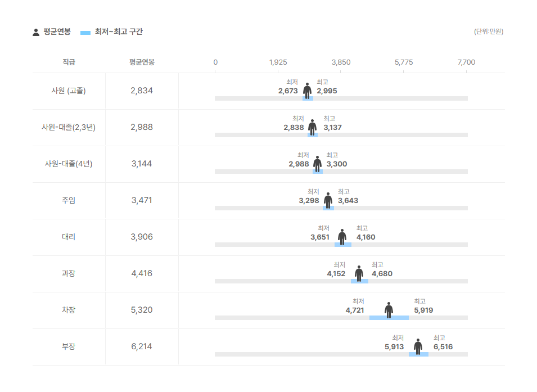This screenshot has width=537, height=392.
Task: Click the person icon in the 사원-대졸(4년) row
Action: 318,163
